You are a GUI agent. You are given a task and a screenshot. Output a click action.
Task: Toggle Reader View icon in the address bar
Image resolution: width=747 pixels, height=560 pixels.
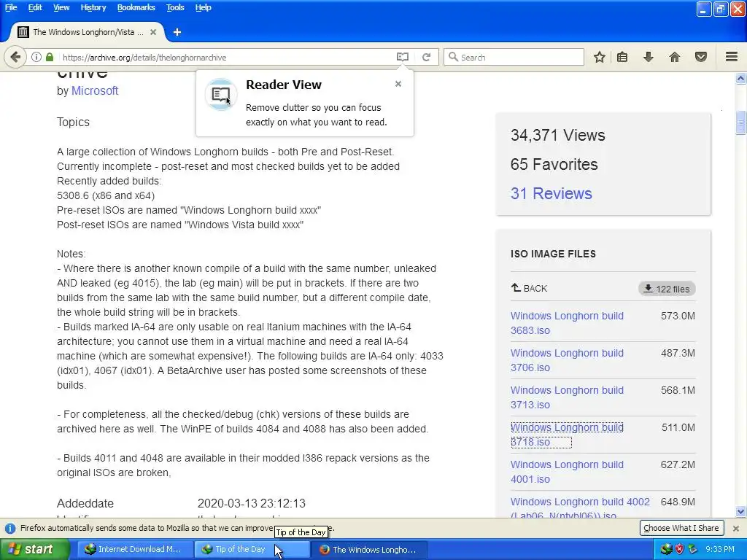pyautogui.click(x=403, y=57)
